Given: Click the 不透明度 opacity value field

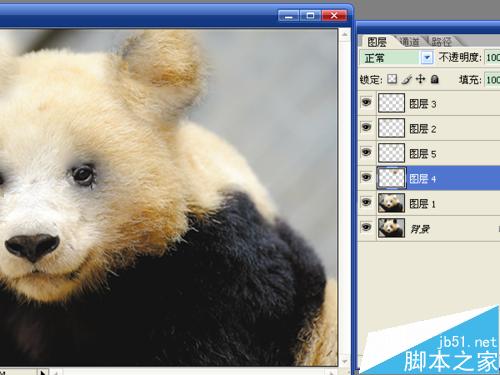Looking at the screenshot, I should point(492,58).
